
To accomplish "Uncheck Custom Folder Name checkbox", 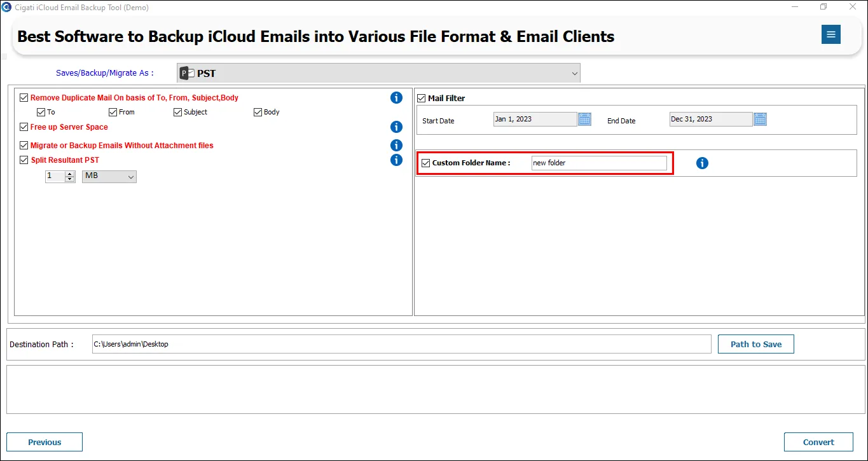I will pos(425,163).
